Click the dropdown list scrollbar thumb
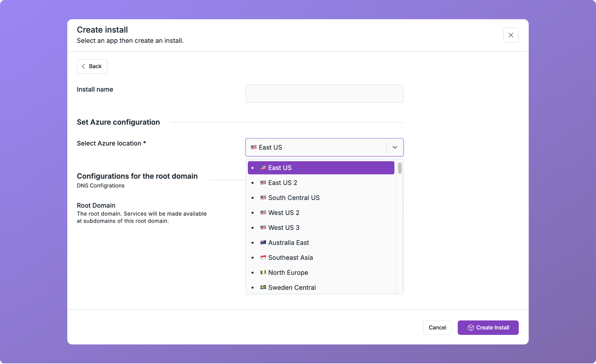The image size is (596, 364). pyautogui.click(x=400, y=168)
